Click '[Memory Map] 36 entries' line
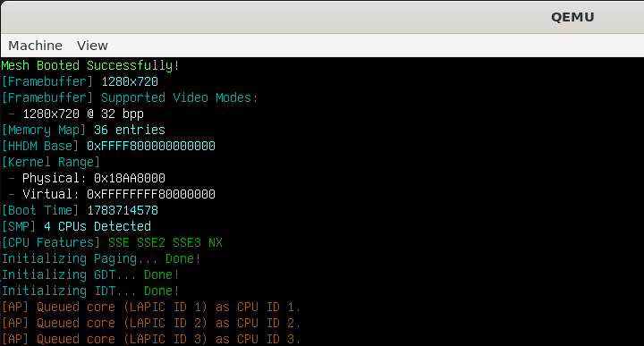Screen dimensions: 644x346 point(83,131)
